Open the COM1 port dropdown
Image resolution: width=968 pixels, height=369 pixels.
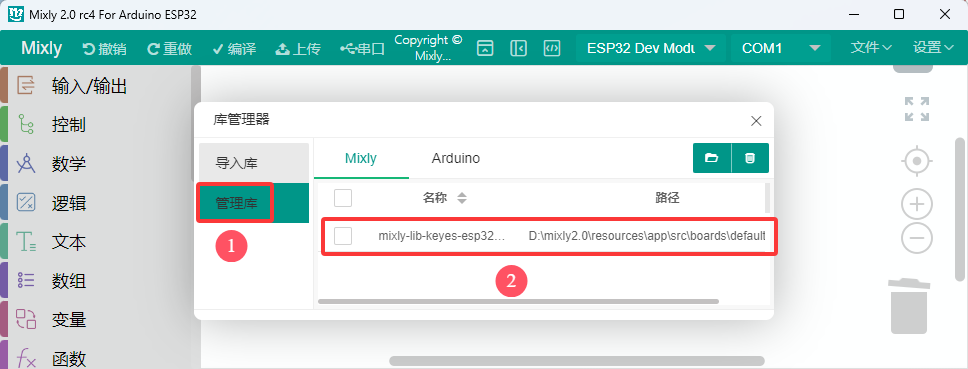[781, 48]
